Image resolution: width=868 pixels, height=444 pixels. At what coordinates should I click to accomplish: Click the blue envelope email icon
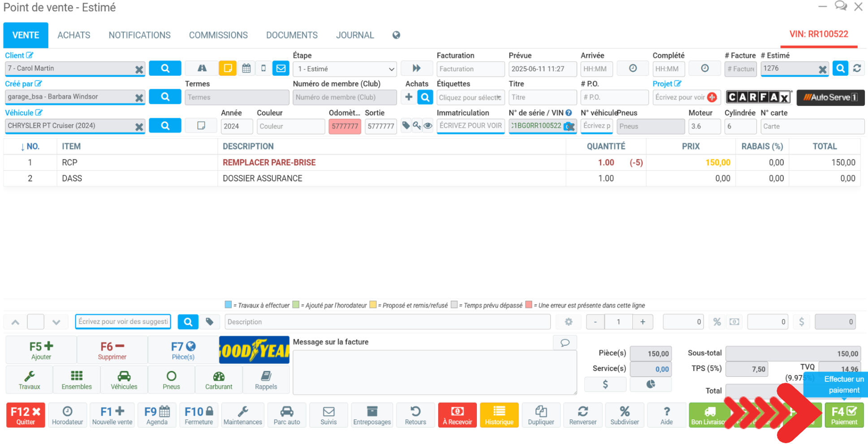coord(281,69)
